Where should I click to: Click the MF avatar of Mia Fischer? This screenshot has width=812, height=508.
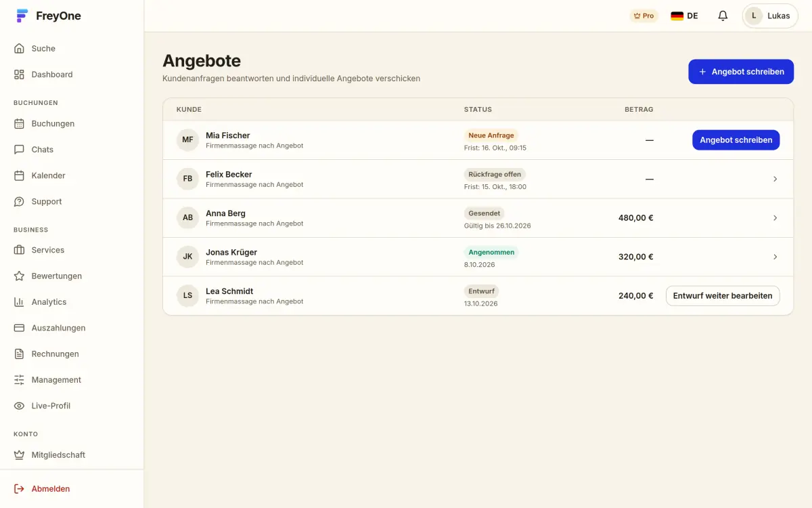pos(187,140)
